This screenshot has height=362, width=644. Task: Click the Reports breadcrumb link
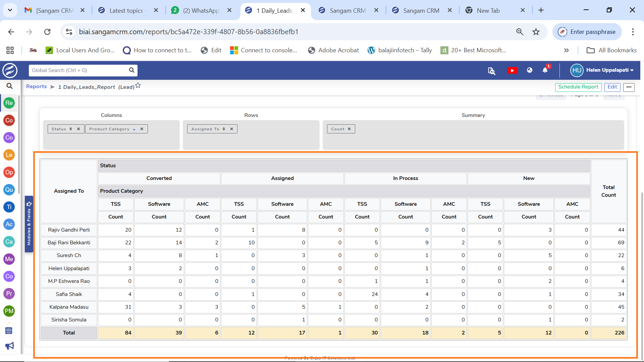click(36, 86)
